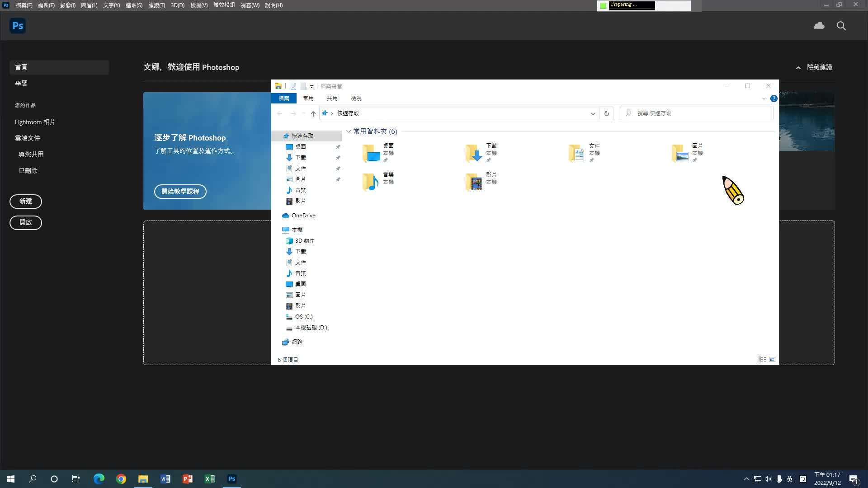Click the Explorer up-directory arrow
This screenshot has height=488, width=868.
point(313,113)
